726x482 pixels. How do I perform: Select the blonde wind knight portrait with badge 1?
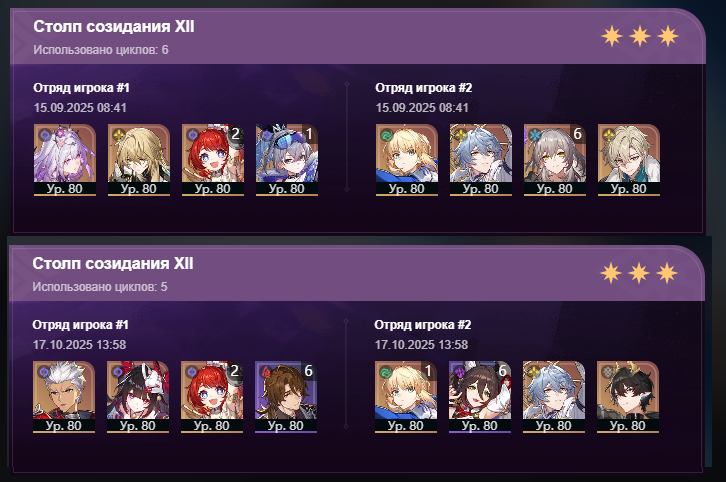tap(406, 397)
